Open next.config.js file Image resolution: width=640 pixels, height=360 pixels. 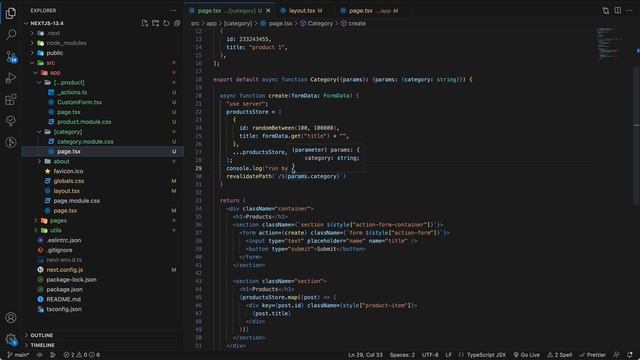(x=64, y=270)
